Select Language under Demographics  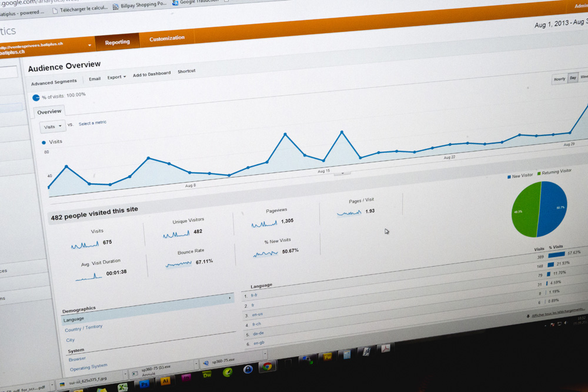tap(73, 320)
